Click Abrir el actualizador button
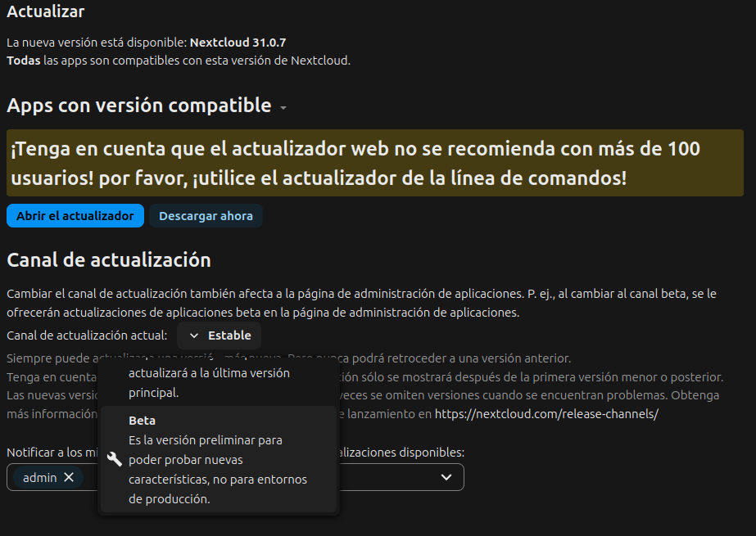Image resolution: width=756 pixels, height=536 pixels. click(x=75, y=216)
